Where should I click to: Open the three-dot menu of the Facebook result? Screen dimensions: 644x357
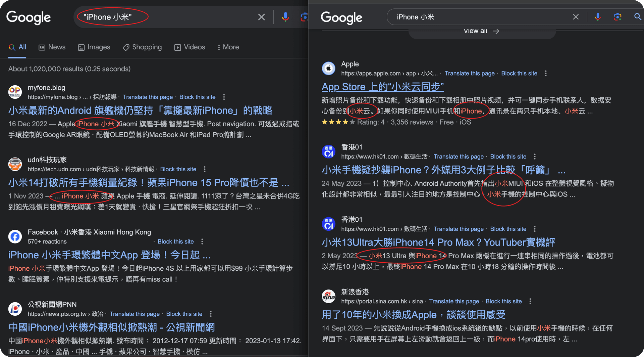(202, 241)
